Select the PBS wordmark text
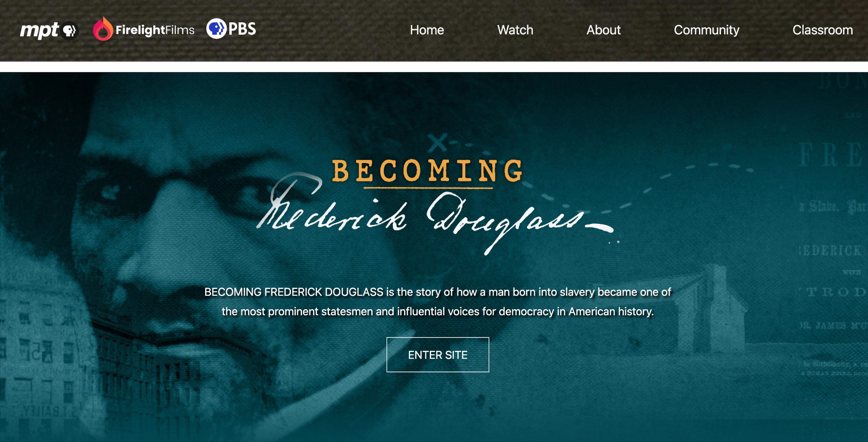 242,29
